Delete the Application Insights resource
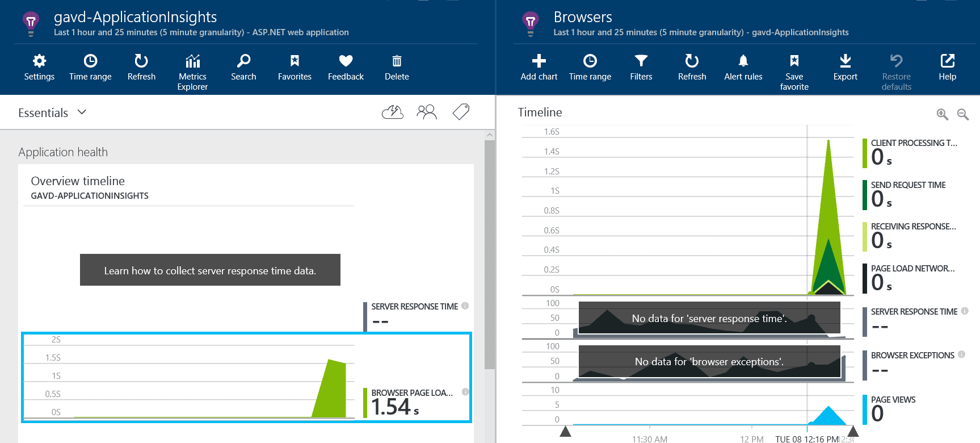980x443 pixels. 397,68
